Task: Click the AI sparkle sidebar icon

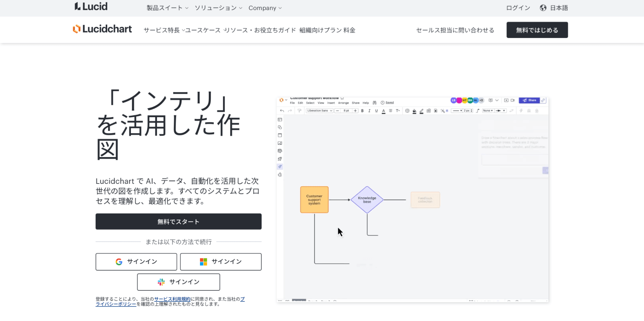Action: (280, 167)
